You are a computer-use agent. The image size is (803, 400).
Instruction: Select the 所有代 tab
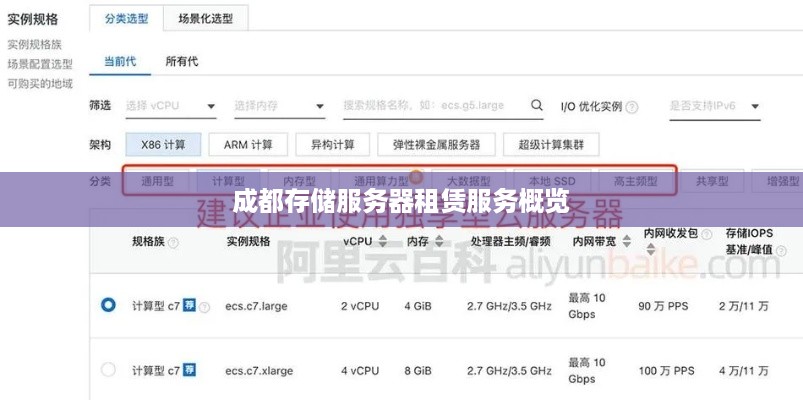coord(182,61)
